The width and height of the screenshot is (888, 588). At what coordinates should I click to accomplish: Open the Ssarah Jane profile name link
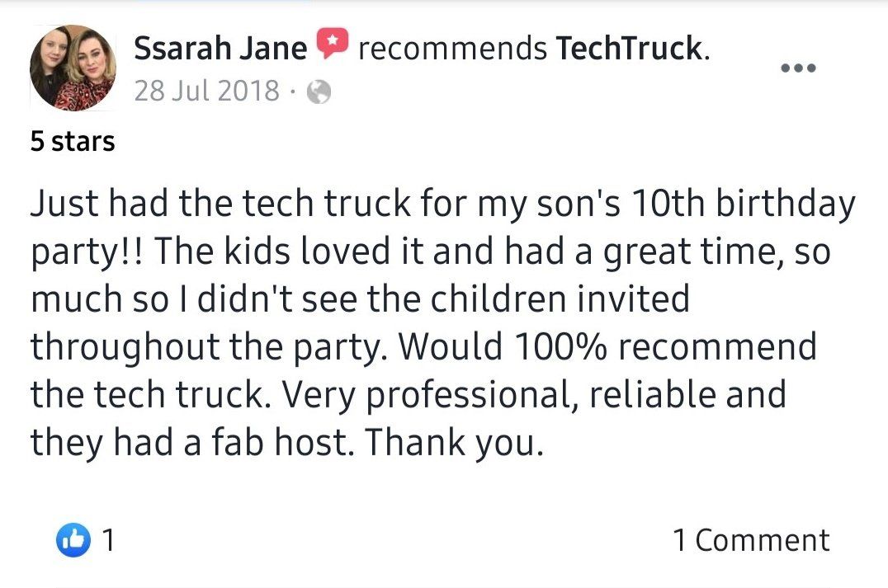(220, 49)
